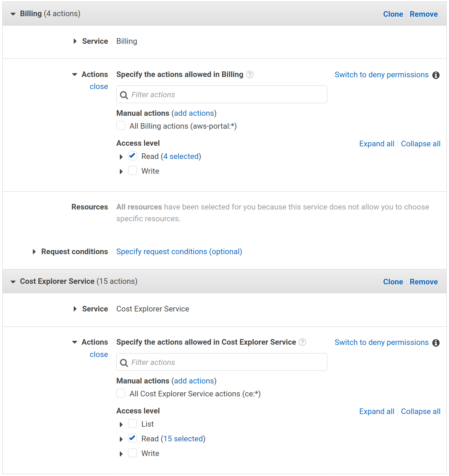Click the search icon in Cost Explorer filter box
Screen dimensions: 449x476
(124, 363)
